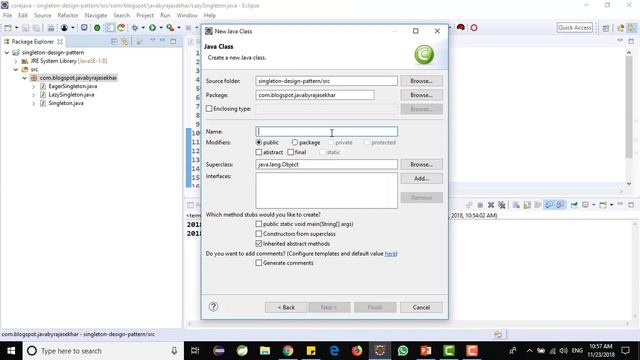Click the help question mark icon in dialog
This screenshot has width=640, height=360.
pos(213,307)
